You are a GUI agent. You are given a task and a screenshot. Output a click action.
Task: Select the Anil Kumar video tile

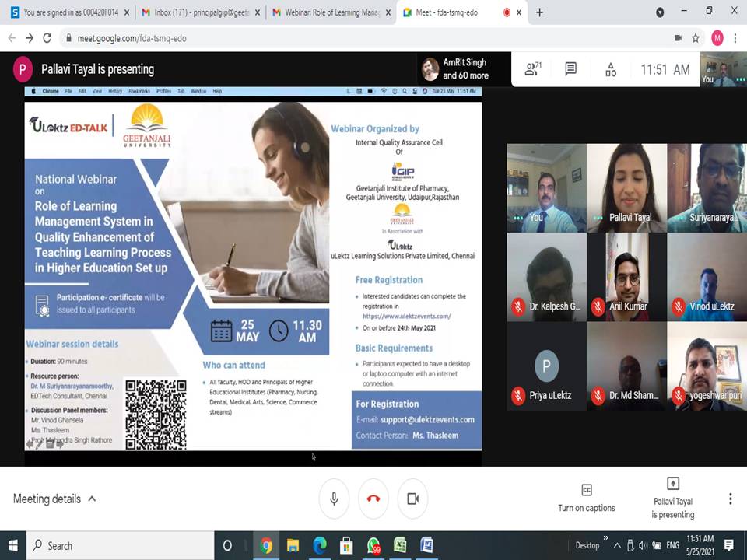click(626, 277)
